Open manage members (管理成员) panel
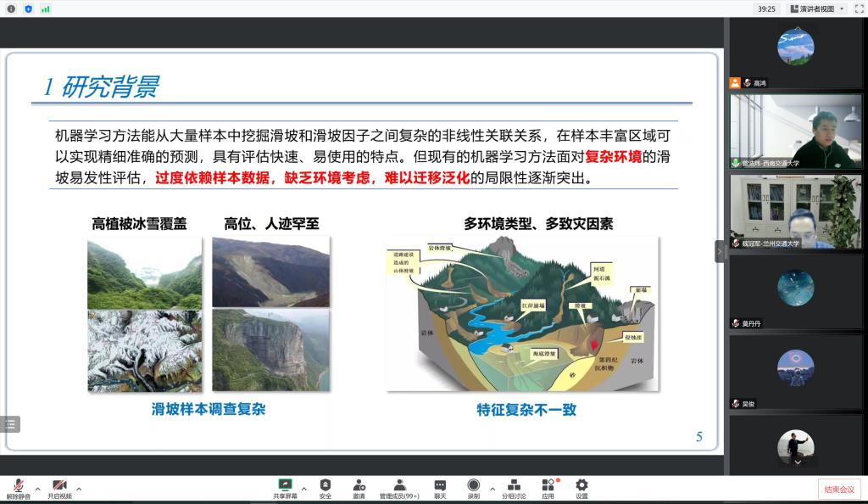This screenshot has width=868, height=504. pyautogui.click(x=399, y=488)
